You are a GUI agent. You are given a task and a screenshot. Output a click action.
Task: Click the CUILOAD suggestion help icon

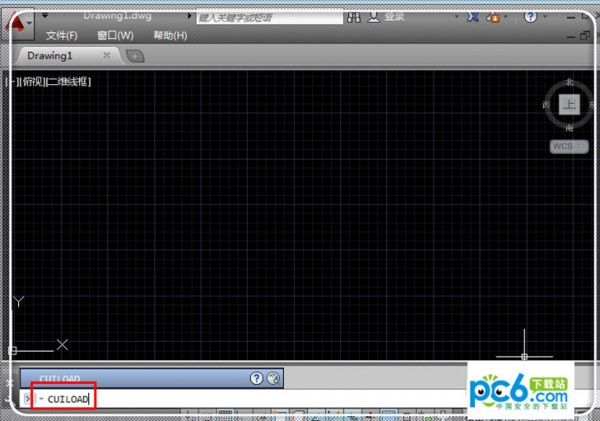[x=256, y=378]
